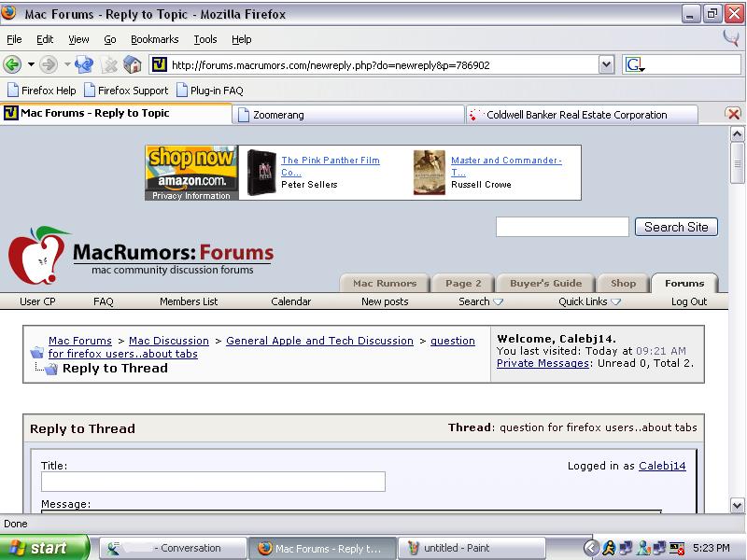Click the Firefox Help bookmark
This screenshot has width=747, height=560.
[x=42, y=91]
